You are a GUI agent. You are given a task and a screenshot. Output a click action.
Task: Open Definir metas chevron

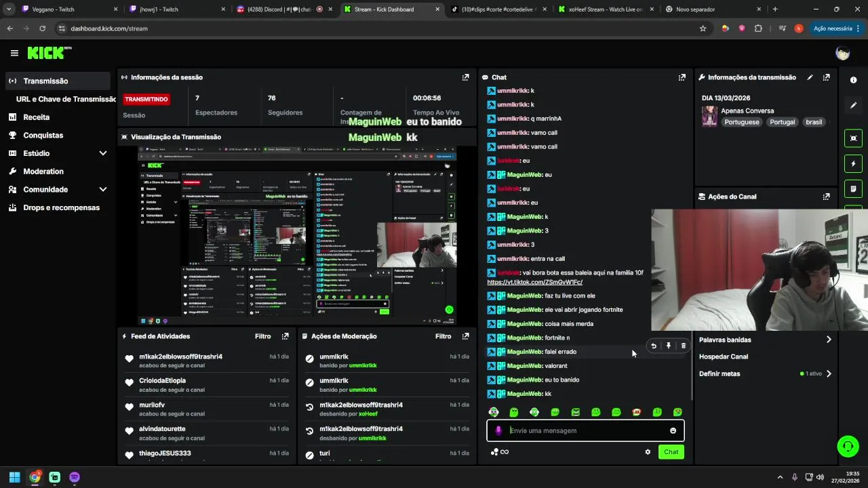click(x=828, y=373)
